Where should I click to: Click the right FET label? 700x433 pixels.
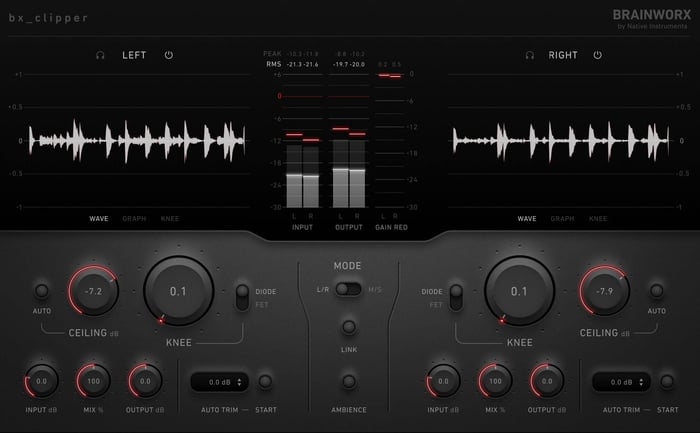(436, 305)
